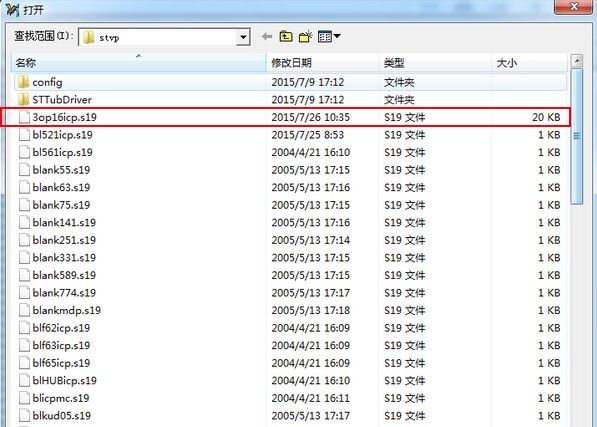Open the config folder icon
This screenshot has width=597, height=427.
click(x=23, y=82)
